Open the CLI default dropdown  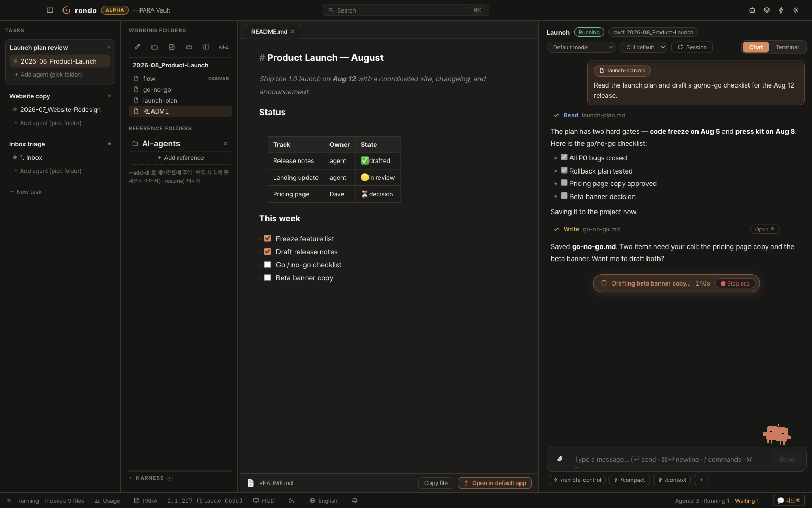[644, 47]
